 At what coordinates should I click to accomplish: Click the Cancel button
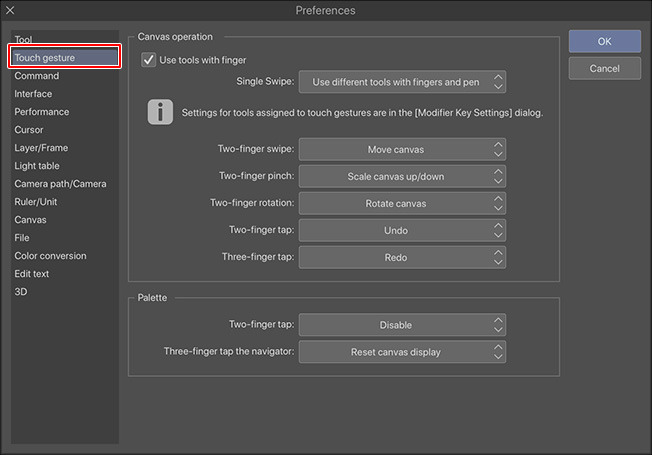click(605, 68)
